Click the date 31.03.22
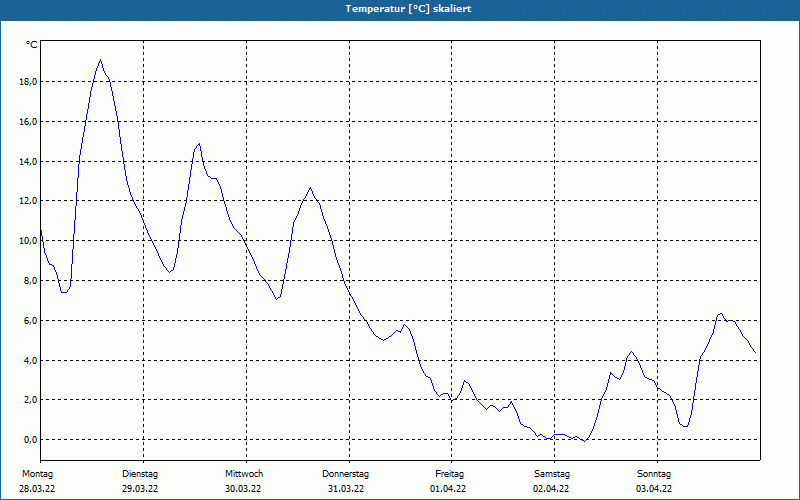This screenshot has width=800, height=500. point(346,489)
